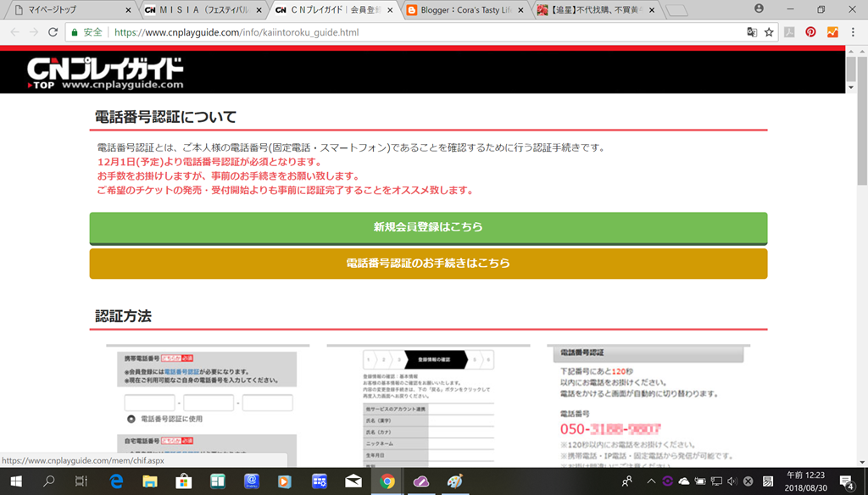Open a new browser tab

[676, 10]
